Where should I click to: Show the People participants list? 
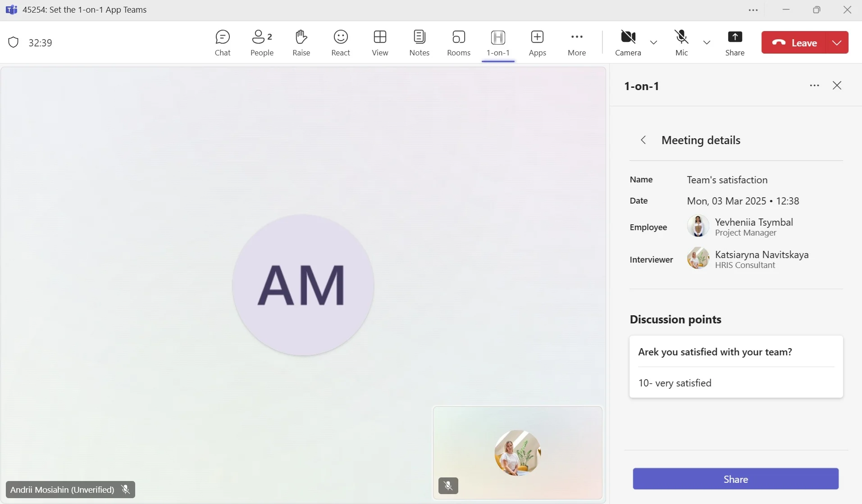pyautogui.click(x=262, y=43)
